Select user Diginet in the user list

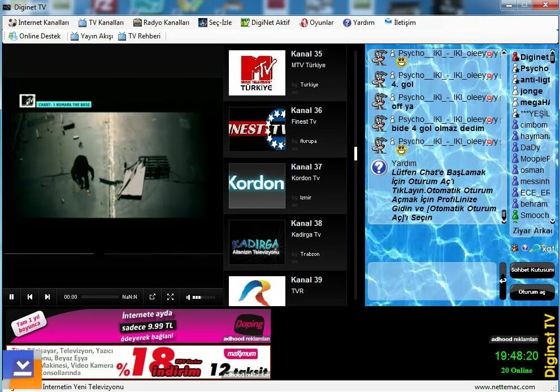coord(531,57)
